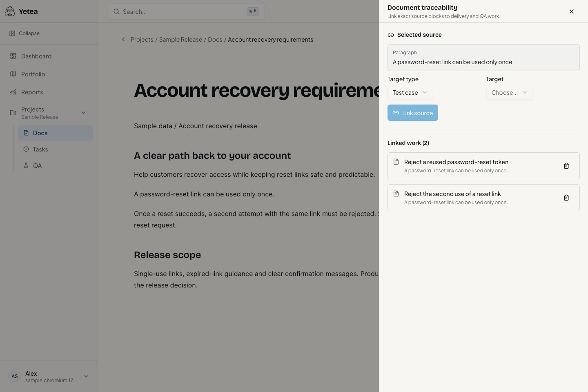Open the Reports chart icon
The height and width of the screenshot is (392, 588).
tap(13, 92)
